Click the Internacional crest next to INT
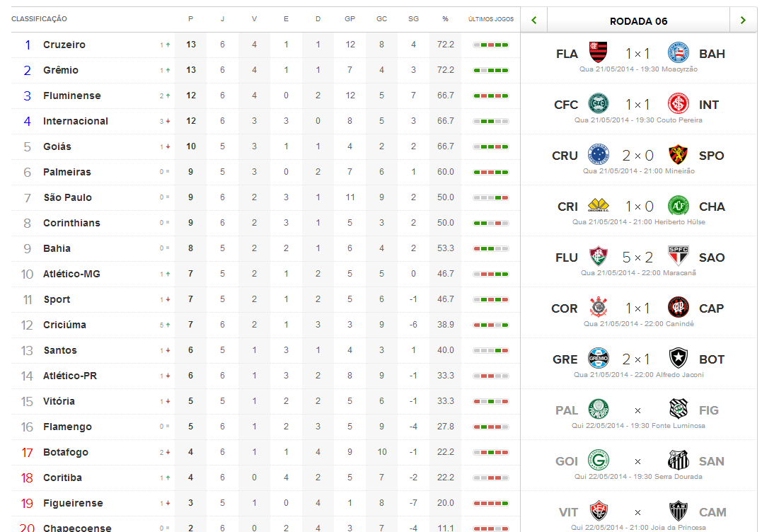The image size is (762, 532). click(x=678, y=103)
